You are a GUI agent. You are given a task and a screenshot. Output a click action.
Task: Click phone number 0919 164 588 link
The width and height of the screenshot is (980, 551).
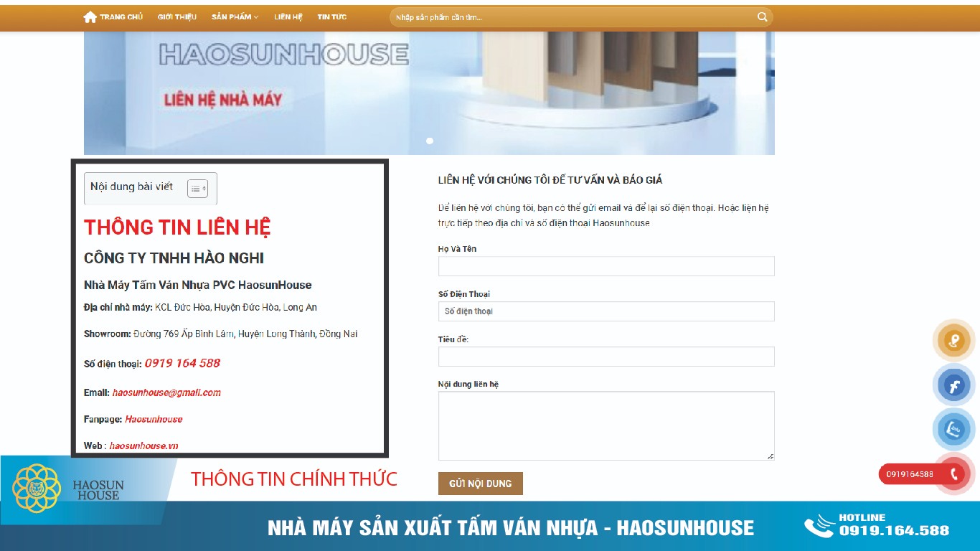tap(182, 363)
